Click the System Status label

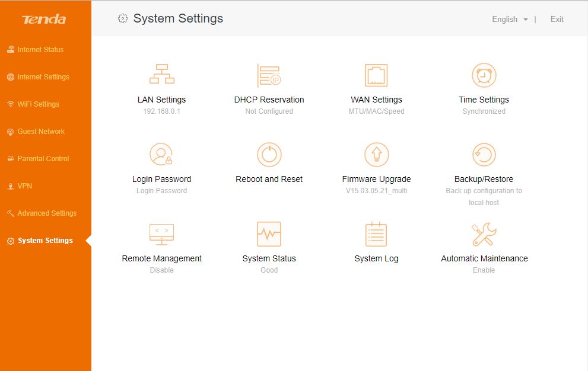tap(269, 258)
